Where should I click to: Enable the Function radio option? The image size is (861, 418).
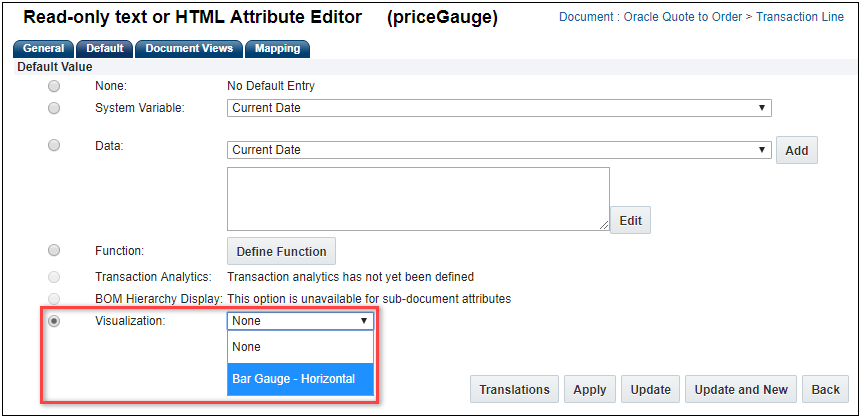click(x=54, y=250)
